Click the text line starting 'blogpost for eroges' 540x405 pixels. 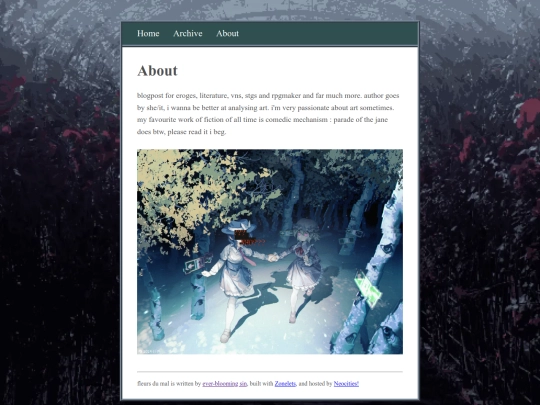268,95
